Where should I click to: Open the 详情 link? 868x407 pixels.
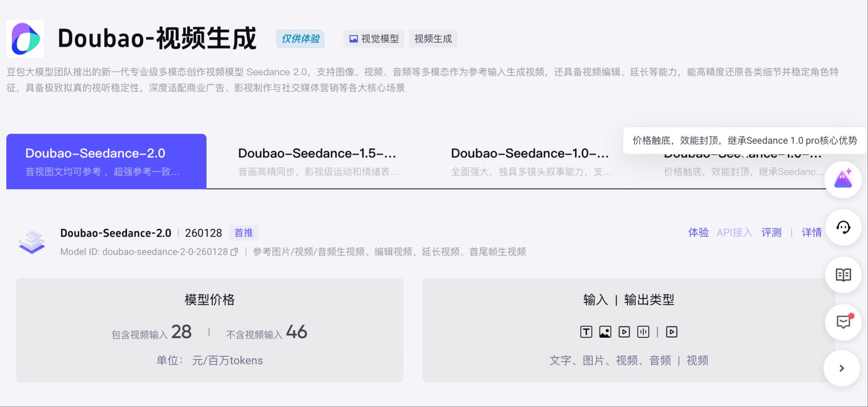tap(811, 232)
